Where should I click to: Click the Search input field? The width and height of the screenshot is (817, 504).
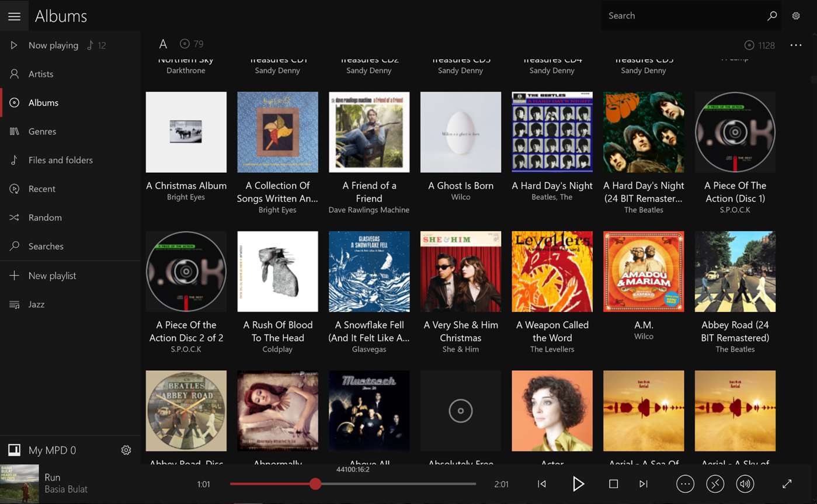click(683, 16)
